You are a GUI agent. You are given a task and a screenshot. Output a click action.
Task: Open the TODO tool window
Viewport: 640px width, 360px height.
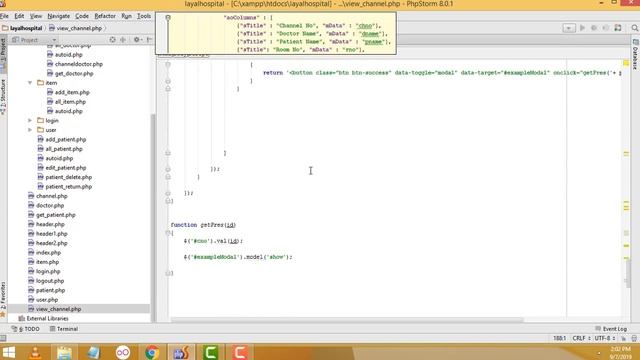coord(26,329)
